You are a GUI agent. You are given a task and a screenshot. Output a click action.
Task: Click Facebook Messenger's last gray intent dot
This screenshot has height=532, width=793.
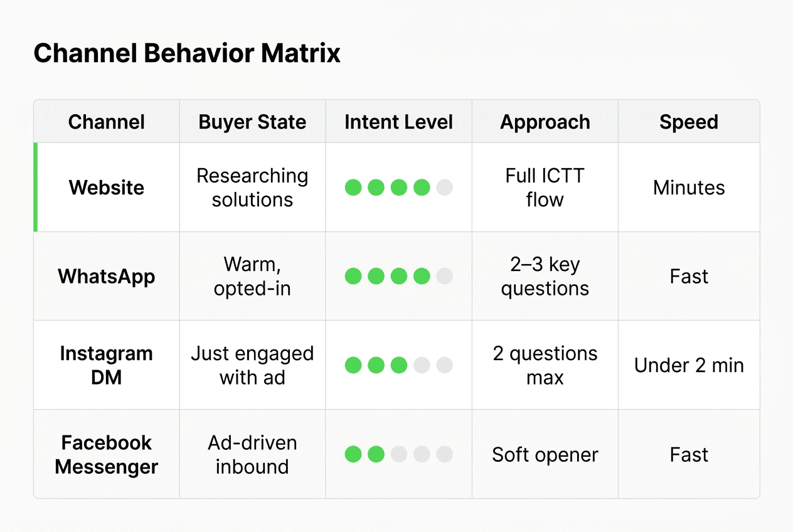coord(444,454)
